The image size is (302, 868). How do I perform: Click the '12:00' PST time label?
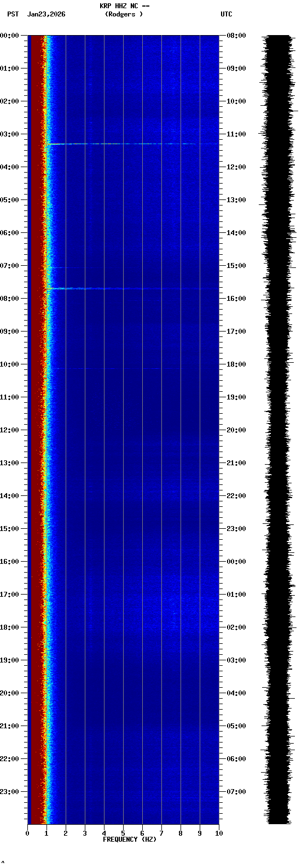point(9,430)
